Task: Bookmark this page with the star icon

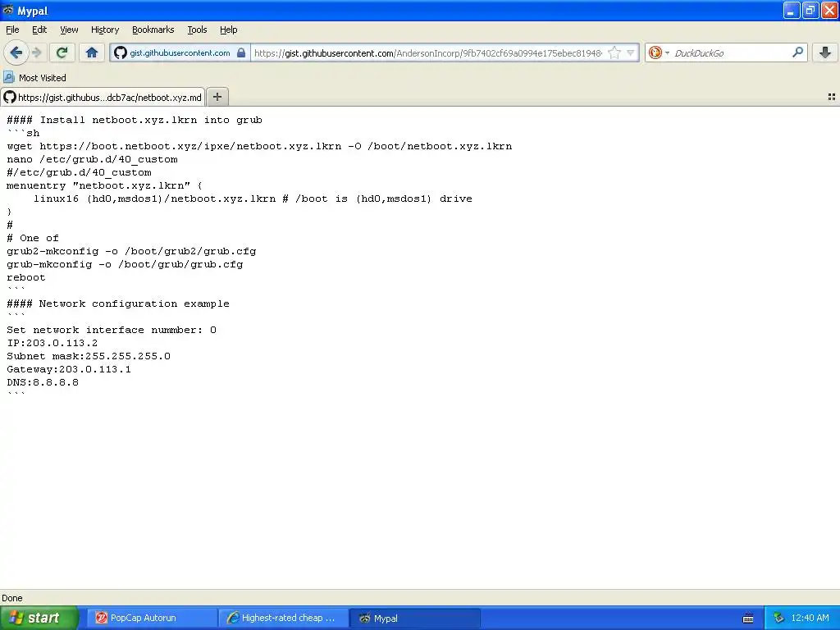Action: pos(614,52)
